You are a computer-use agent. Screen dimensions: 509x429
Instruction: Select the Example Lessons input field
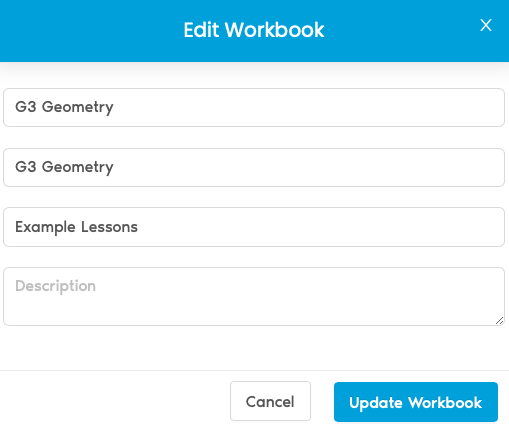[x=254, y=227]
